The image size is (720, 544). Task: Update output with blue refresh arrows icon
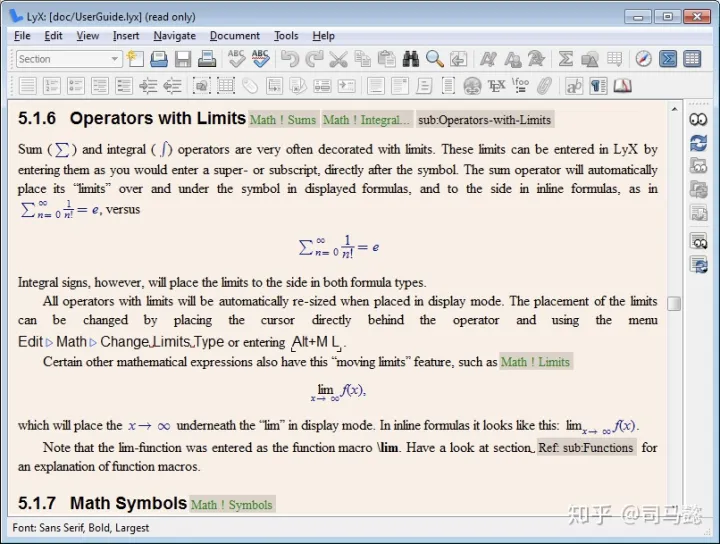click(698, 143)
